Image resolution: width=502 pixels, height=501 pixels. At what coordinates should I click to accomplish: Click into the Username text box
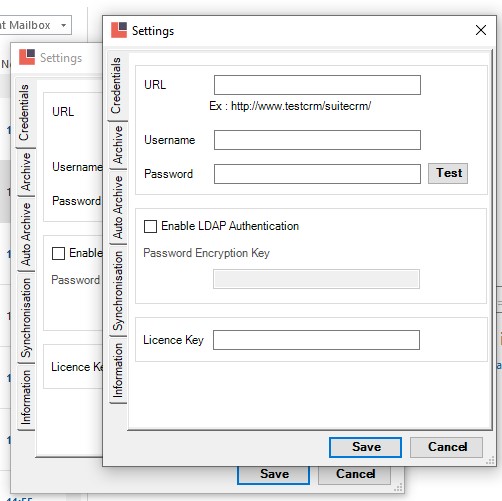click(317, 140)
